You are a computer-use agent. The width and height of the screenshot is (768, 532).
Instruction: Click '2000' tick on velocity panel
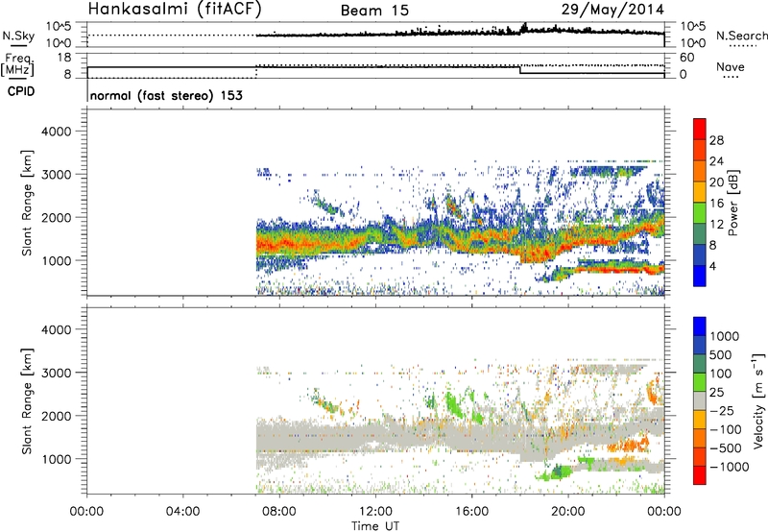[x=56, y=416]
